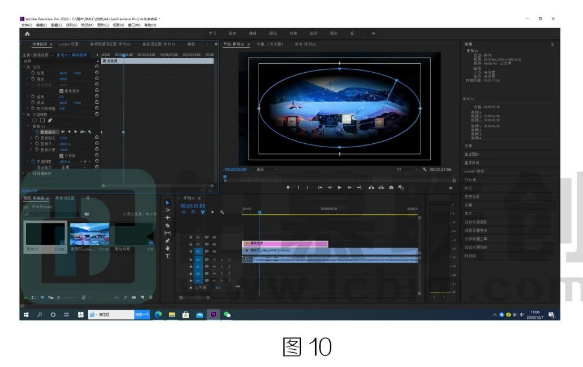Reset the Position parameter
The height and width of the screenshot is (367, 583).
coord(97,73)
